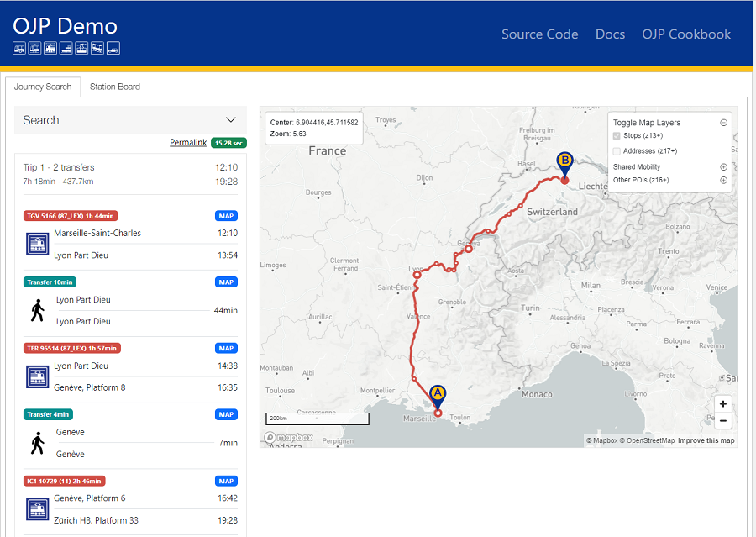Enable the Addresses (z17+) layer checkbox

click(617, 151)
